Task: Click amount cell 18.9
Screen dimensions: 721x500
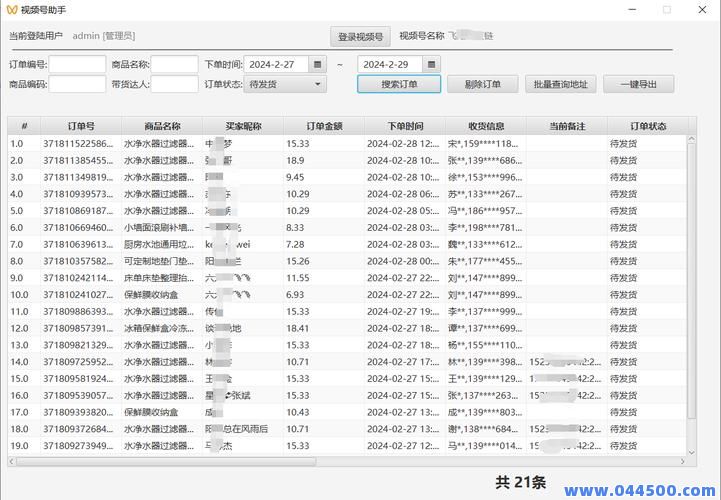Action: [x=295, y=161]
